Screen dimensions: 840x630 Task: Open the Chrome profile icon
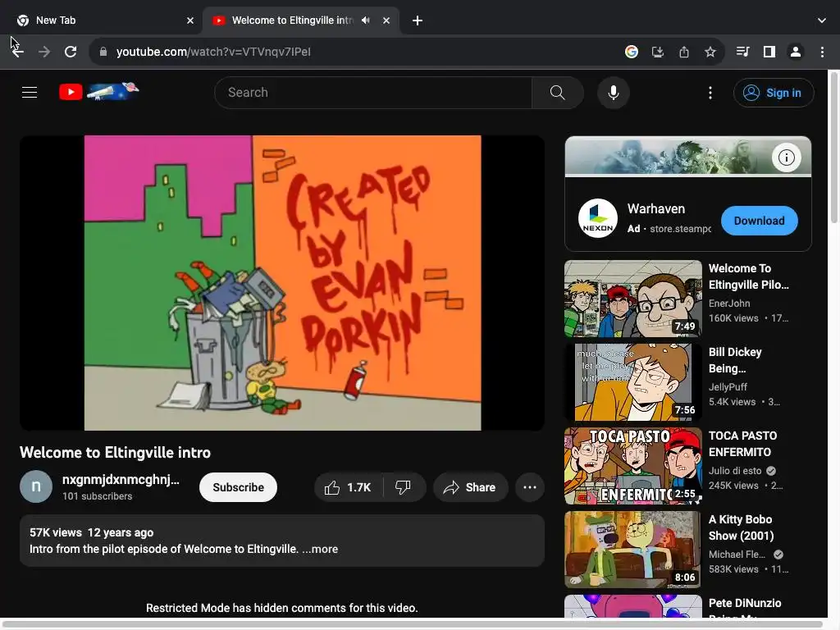(x=796, y=52)
